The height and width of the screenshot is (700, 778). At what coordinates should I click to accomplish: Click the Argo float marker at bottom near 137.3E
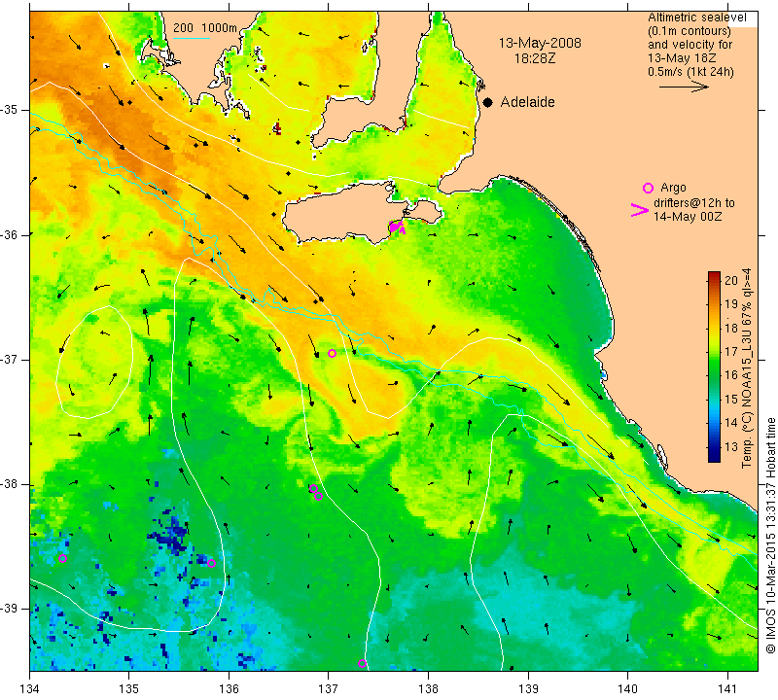362,664
